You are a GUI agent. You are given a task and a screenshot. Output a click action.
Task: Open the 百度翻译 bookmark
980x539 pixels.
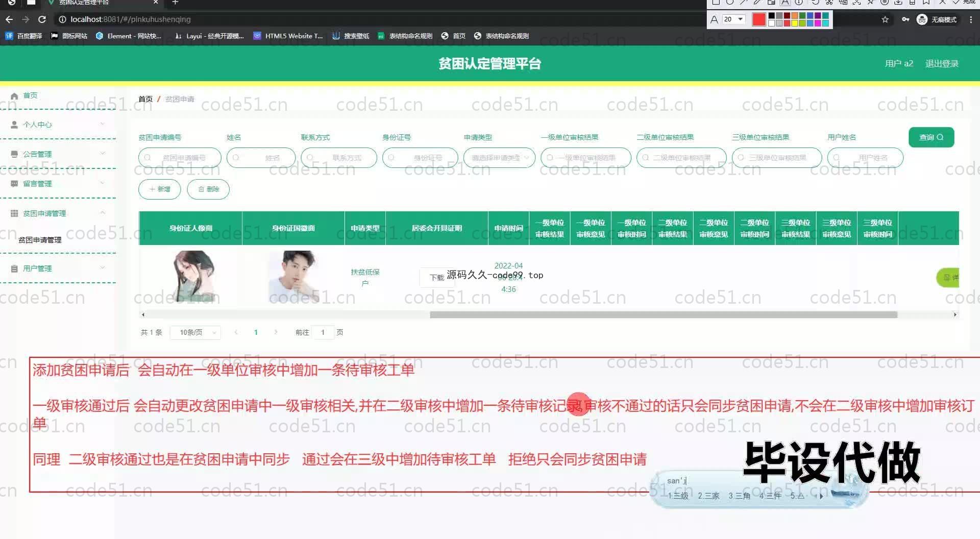click(24, 36)
